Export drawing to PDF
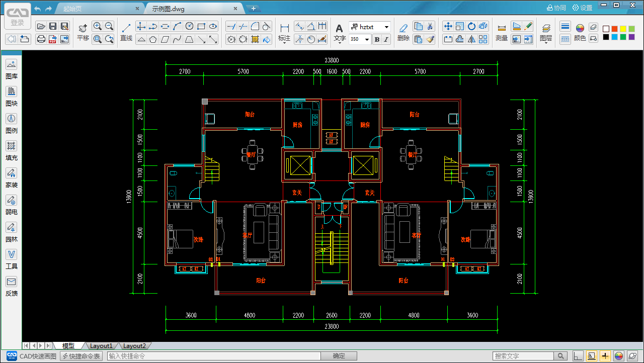Viewport: 644px width, 363px height. point(53,39)
